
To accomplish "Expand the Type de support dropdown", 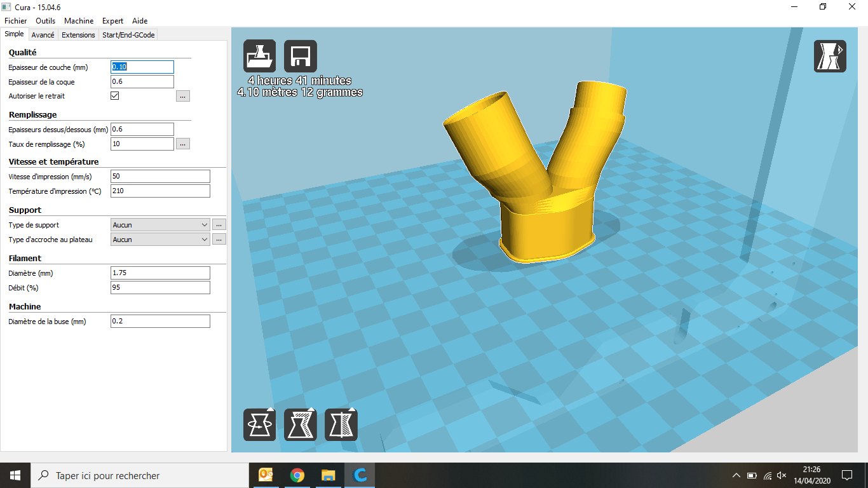I will (x=160, y=225).
